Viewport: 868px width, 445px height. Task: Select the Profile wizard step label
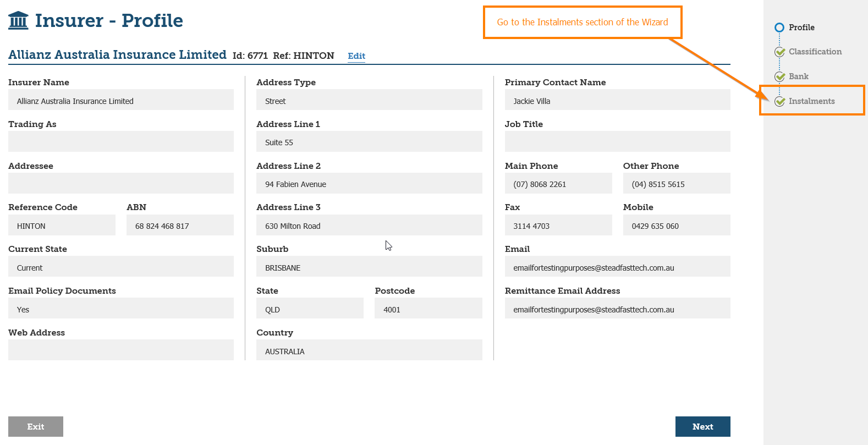[x=801, y=28]
